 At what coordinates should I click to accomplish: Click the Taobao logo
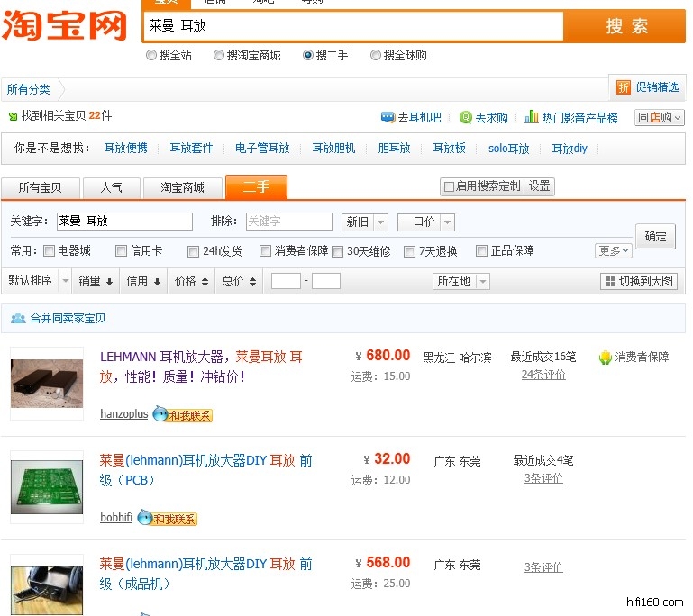pos(65,26)
